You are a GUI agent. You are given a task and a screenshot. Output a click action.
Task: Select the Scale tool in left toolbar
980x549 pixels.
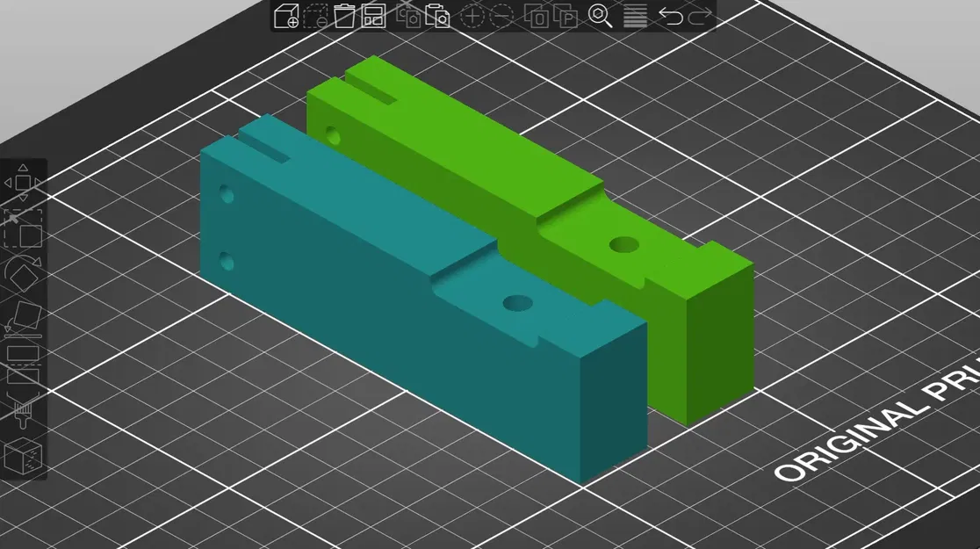point(23,229)
